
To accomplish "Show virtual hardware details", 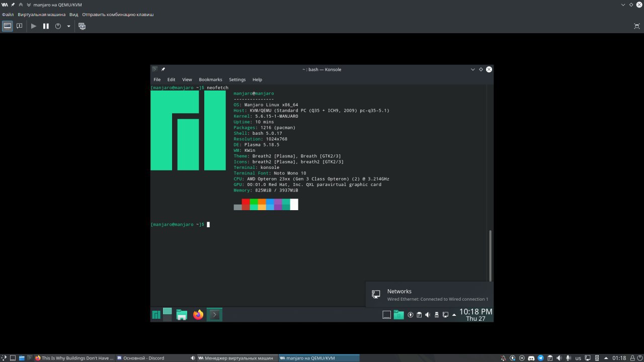I will 20,26.
